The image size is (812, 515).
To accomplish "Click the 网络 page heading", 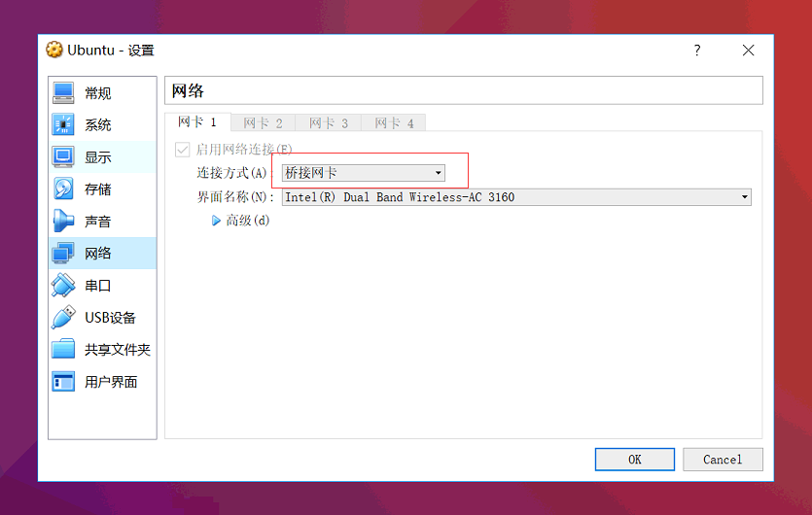I will point(188,91).
